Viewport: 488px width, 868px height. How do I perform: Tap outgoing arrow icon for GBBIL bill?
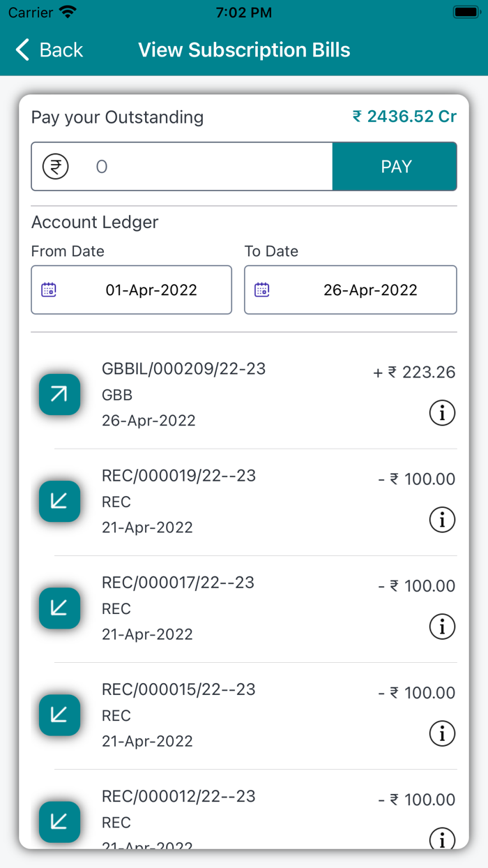(59, 395)
